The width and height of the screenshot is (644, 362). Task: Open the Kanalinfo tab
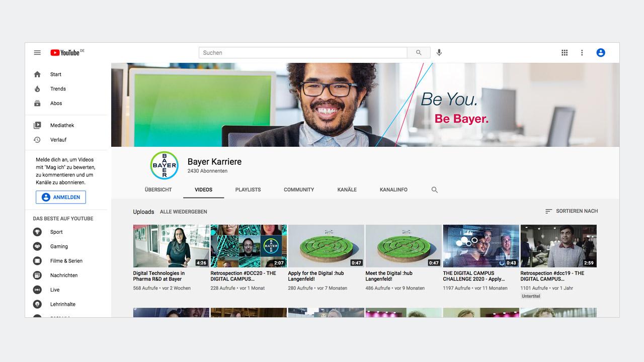click(393, 190)
